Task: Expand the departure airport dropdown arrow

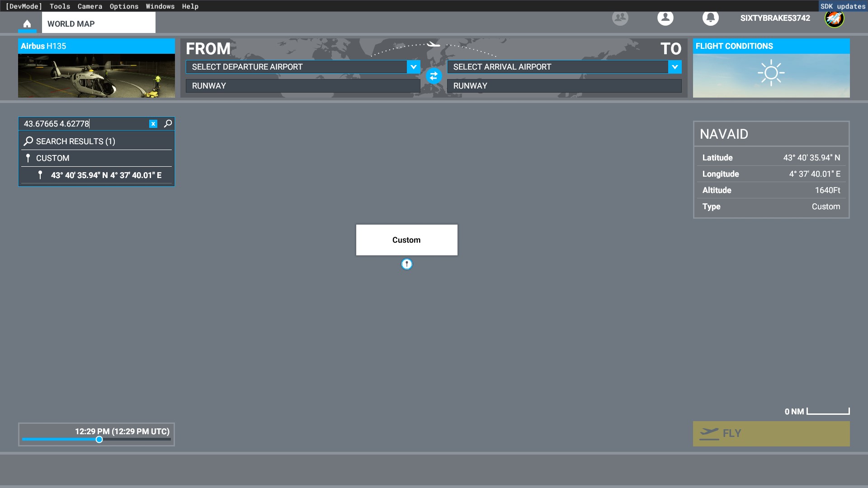Action: coord(413,67)
